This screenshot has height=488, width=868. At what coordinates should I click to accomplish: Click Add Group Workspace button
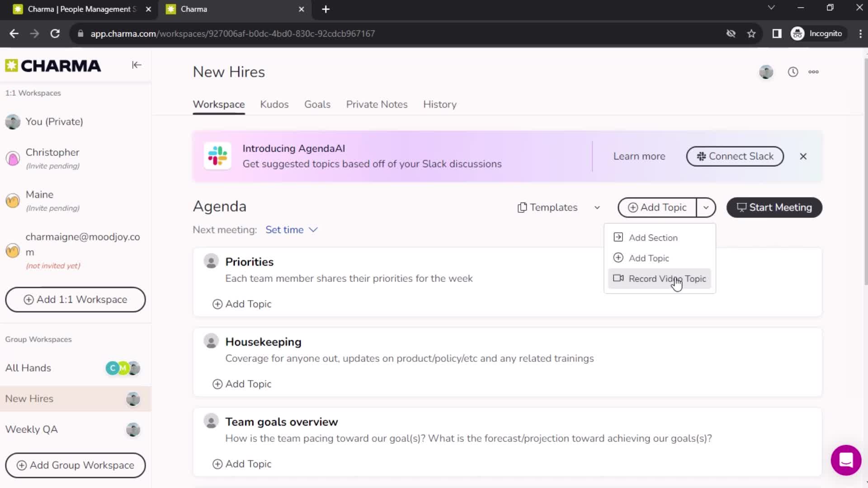[x=75, y=465]
